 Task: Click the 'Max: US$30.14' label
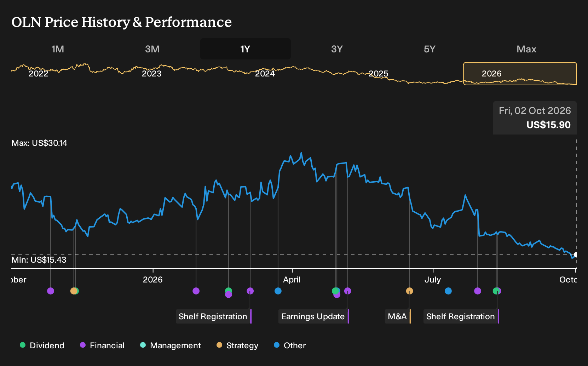click(x=39, y=143)
